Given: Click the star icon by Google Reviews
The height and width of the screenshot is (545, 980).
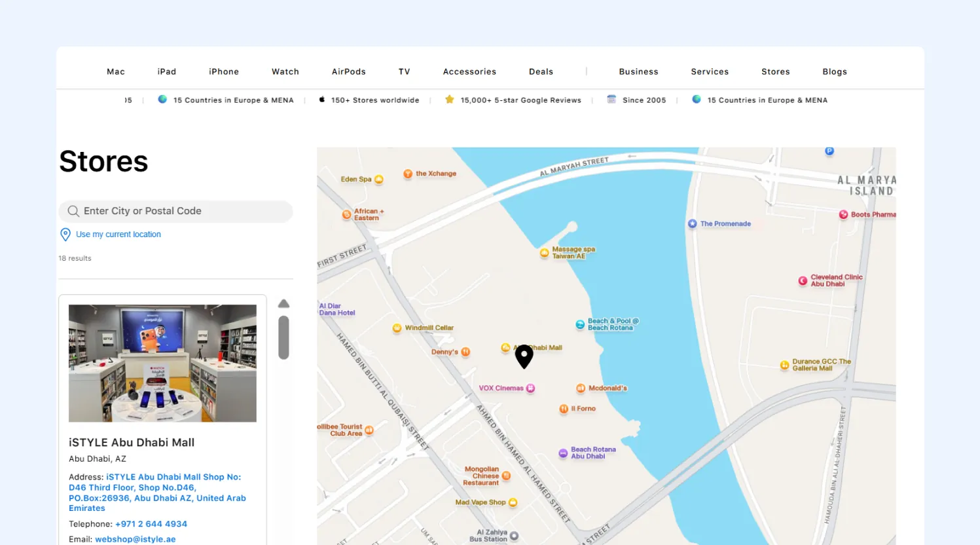Looking at the screenshot, I should [449, 100].
